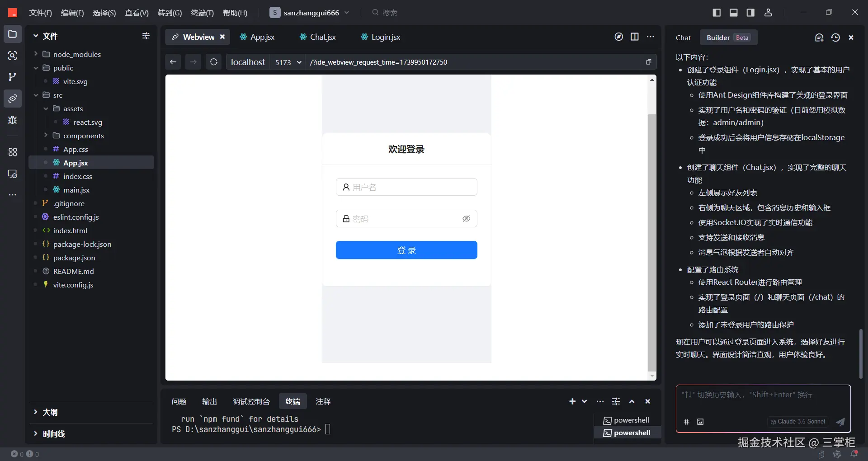Open Webview URL in external window

click(x=648, y=62)
